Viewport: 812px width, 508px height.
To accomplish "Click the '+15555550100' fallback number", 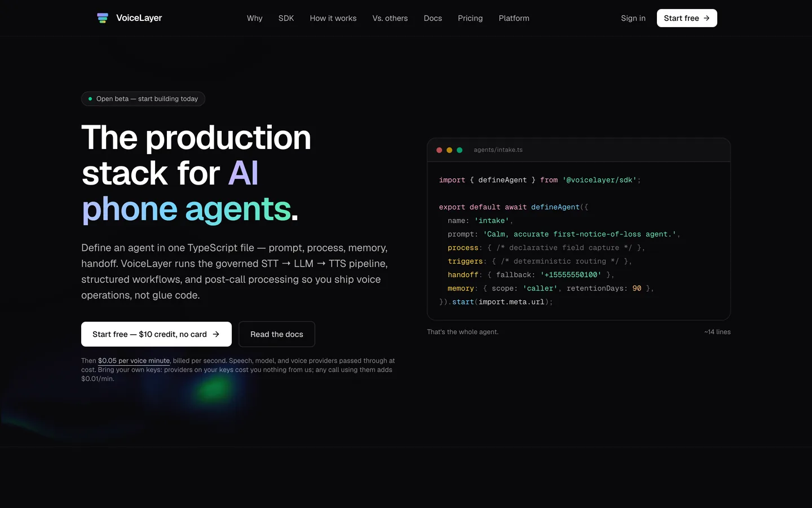I will pyautogui.click(x=571, y=275).
